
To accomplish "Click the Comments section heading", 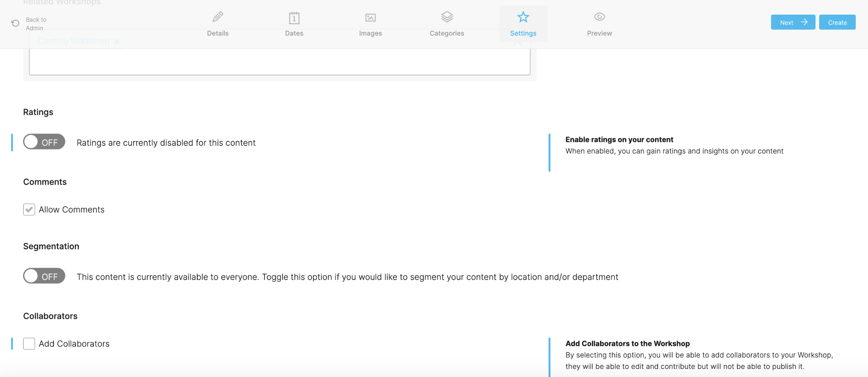I will [x=45, y=182].
